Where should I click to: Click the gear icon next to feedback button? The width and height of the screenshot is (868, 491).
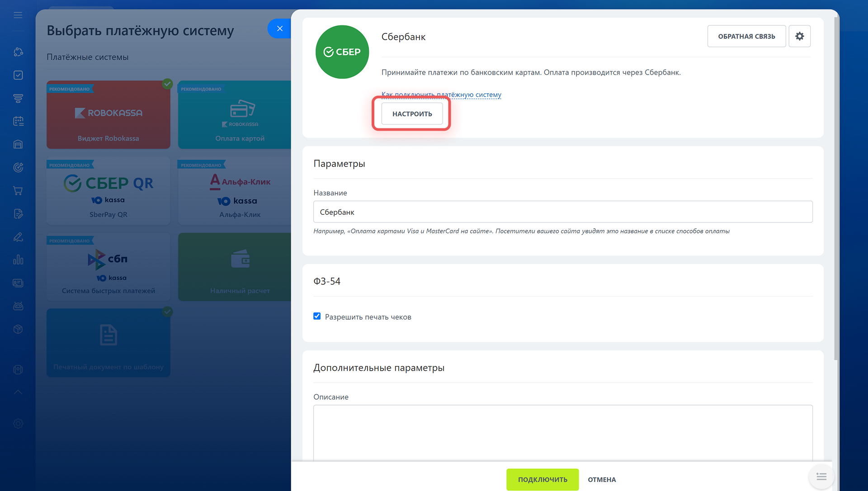tap(799, 36)
